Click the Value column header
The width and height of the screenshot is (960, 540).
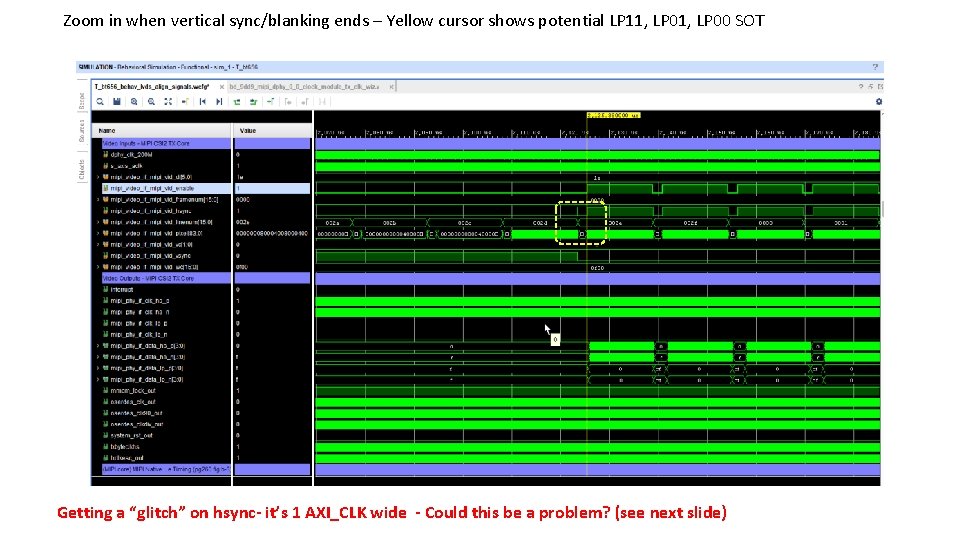click(x=272, y=130)
